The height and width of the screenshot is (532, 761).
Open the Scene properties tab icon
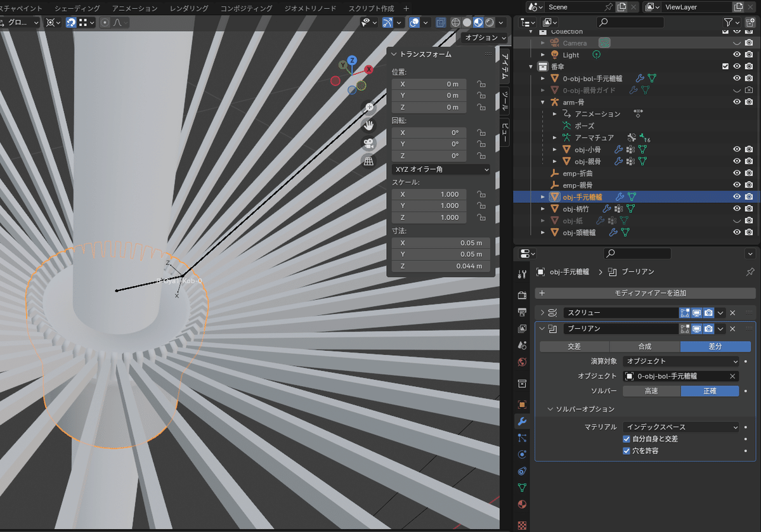click(522, 346)
